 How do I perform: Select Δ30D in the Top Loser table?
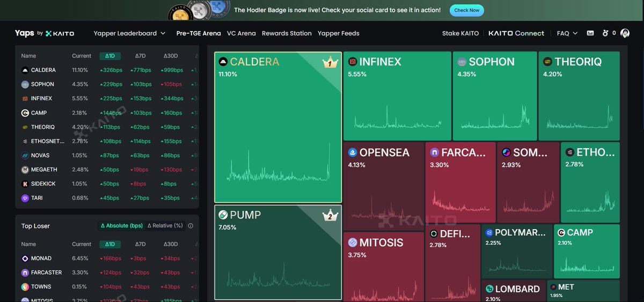(x=171, y=244)
